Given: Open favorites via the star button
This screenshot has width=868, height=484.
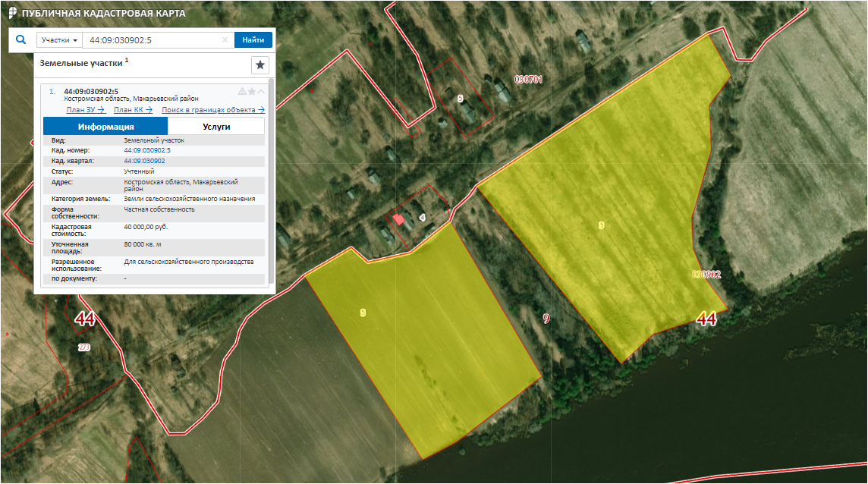Looking at the screenshot, I should pyautogui.click(x=260, y=64).
